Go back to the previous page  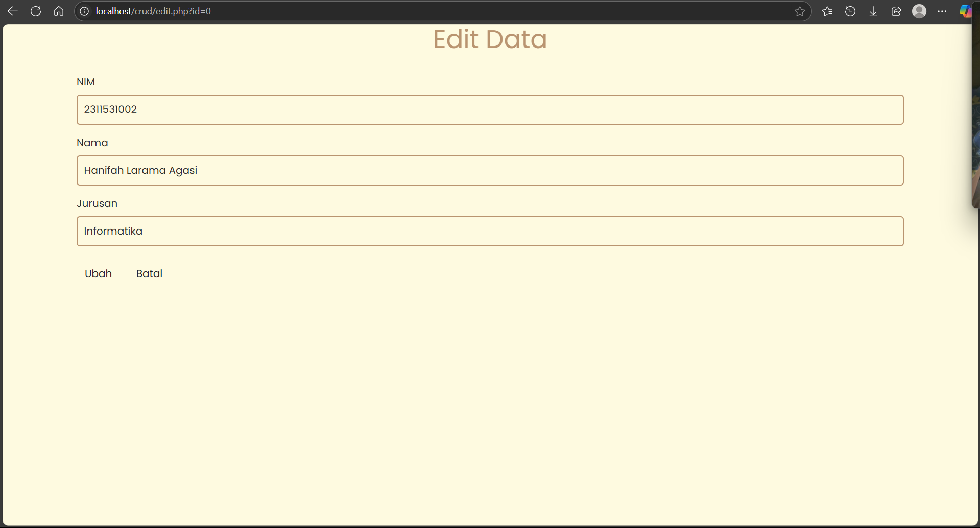[x=13, y=11]
